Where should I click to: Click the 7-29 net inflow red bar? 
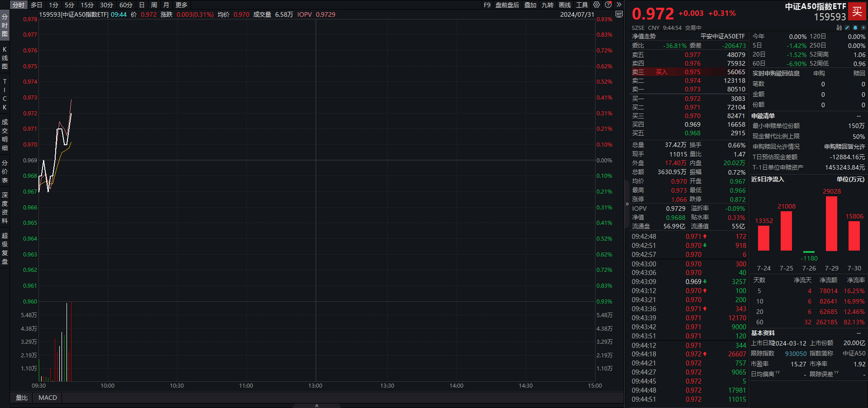(831, 223)
